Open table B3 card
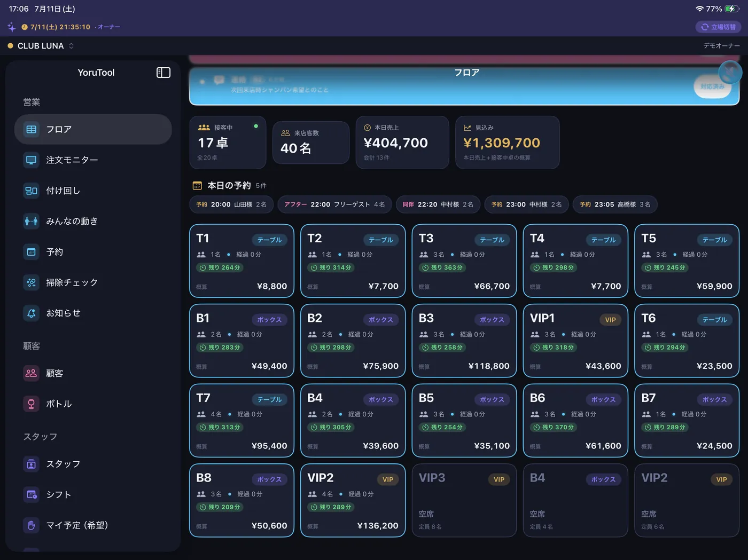Image resolution: width=748 pixels, height=560 pixels. 464,341
